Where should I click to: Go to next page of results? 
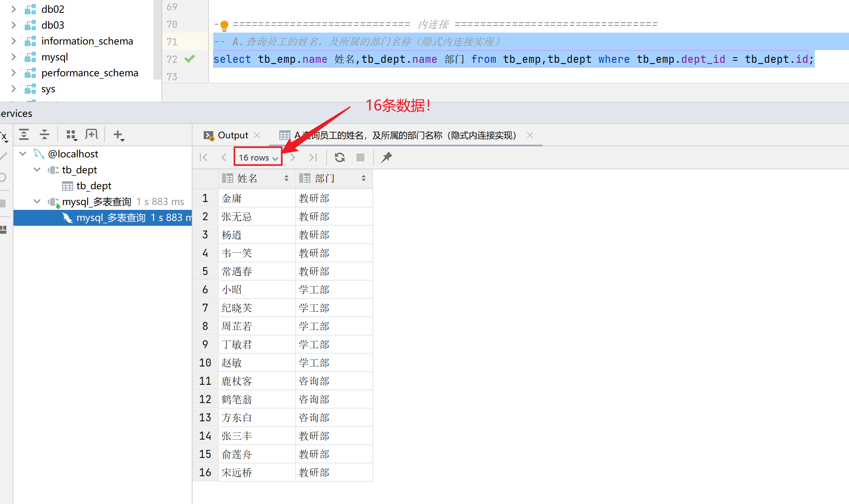tap(293, 157)
